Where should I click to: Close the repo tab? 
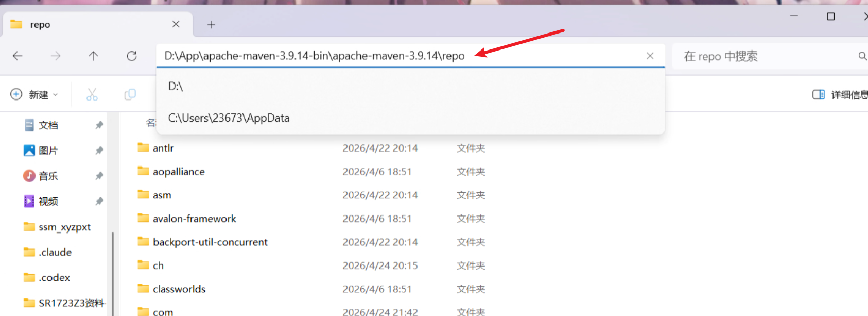click(176, 24)
